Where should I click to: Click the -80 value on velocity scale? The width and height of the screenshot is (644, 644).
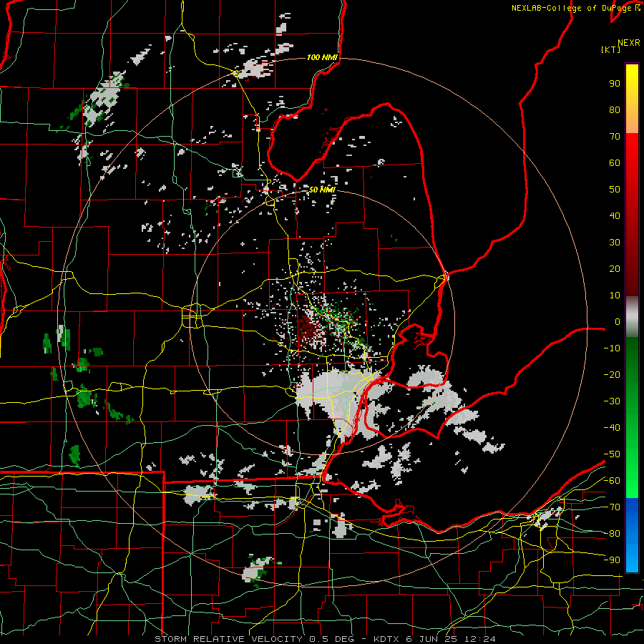pyautogui.click(x=612, y=534)
